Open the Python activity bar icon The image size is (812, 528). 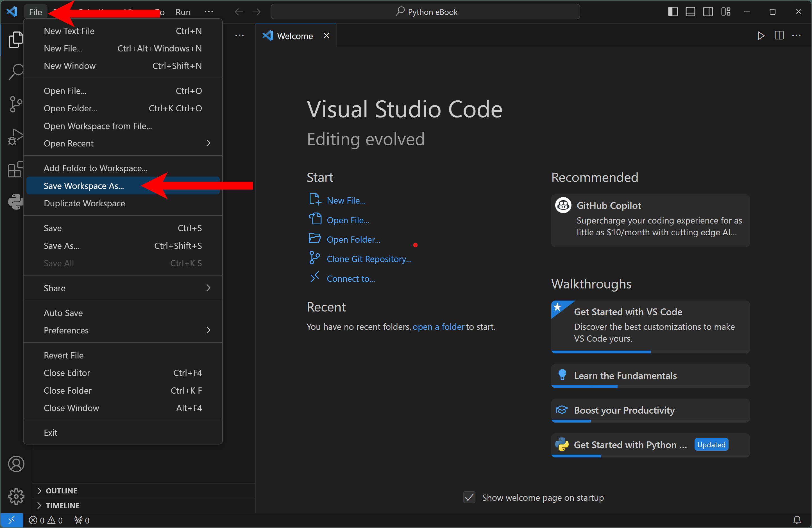pos(15,202)
